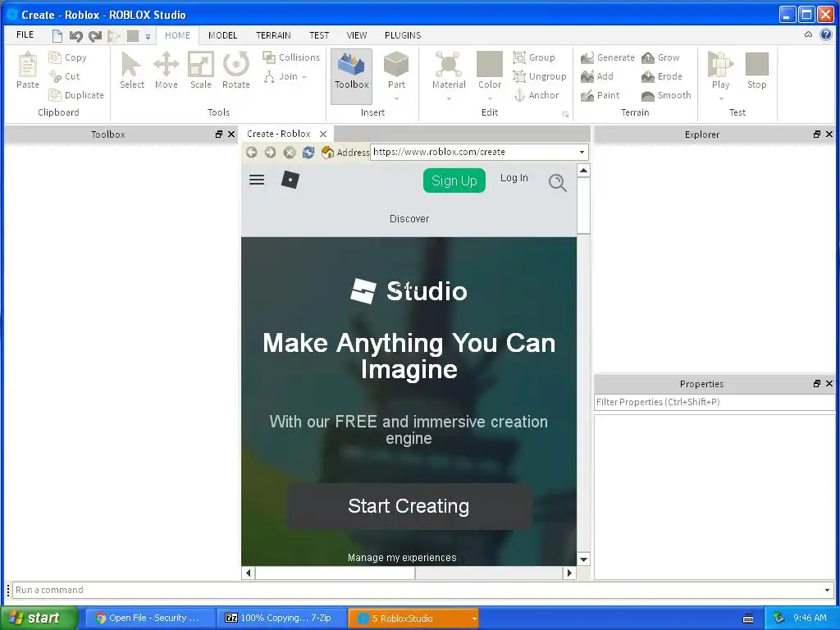840x630 pixels.
Task: Click the Material icon
Action: pyautogui.click(x=449, y=65)
